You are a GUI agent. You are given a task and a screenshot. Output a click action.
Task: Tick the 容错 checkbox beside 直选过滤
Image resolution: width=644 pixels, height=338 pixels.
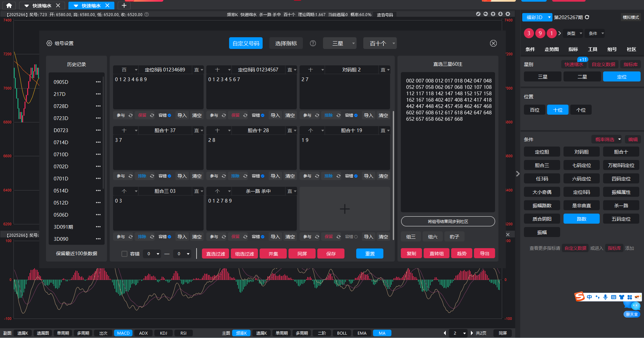[124, 254]
